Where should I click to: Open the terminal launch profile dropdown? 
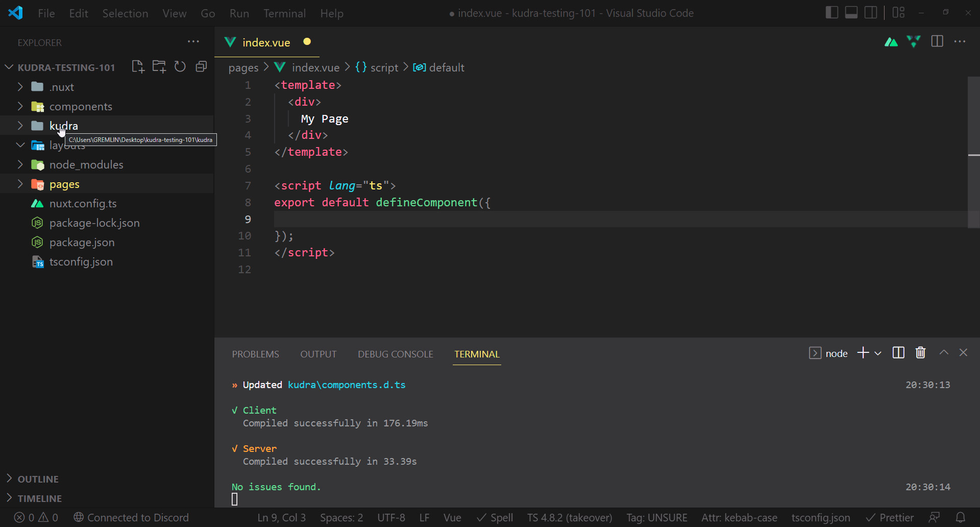(x=878, y=353)
